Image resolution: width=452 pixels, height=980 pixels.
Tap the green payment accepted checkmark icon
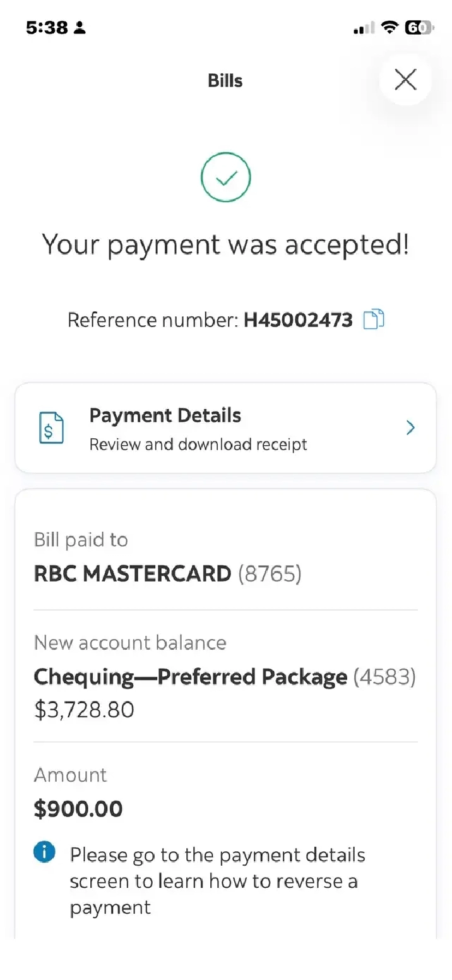[x=226, y=177]
